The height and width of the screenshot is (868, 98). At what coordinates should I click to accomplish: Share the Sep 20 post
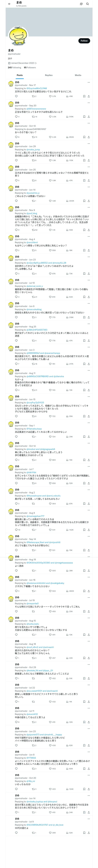tap(89, 117)
